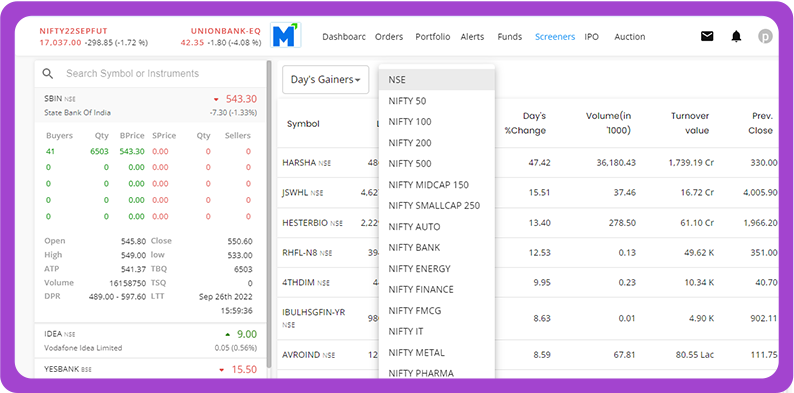The image size is (794, 393).
Task: Open the Funds tab
Action: (x=509, y=36)
